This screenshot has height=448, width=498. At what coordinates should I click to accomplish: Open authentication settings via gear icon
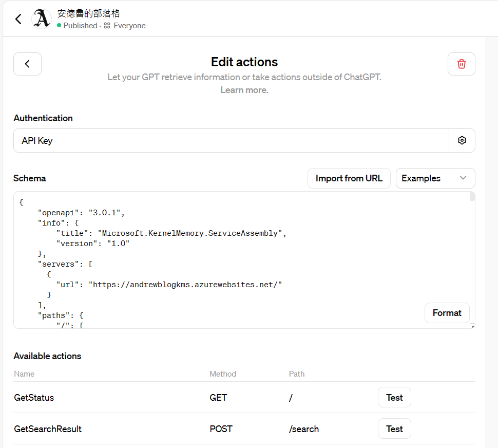pyautogui.click(x=462, y=140)
